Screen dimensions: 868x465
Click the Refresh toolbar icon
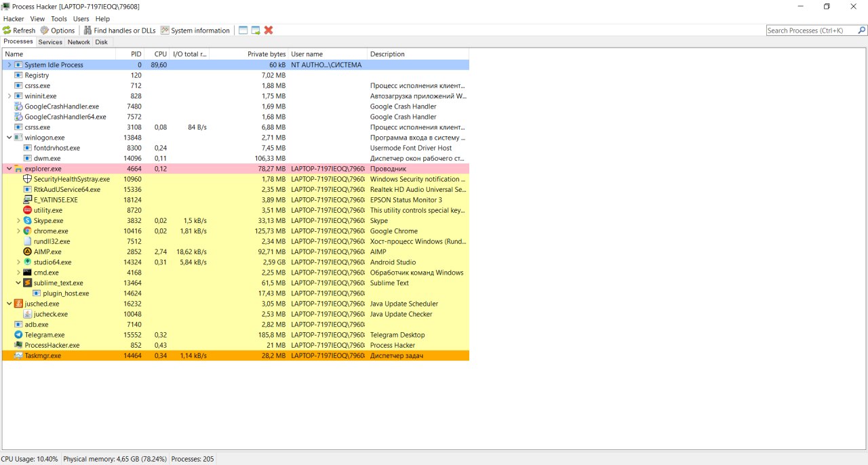coord(7,31)
